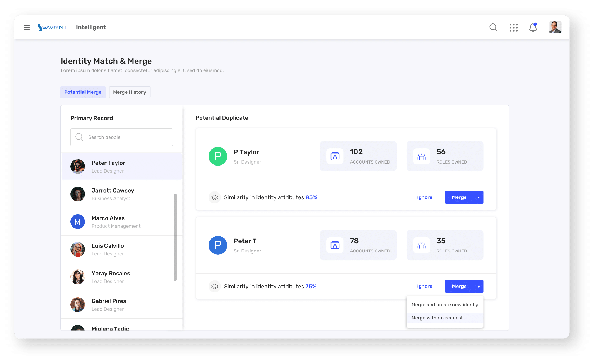This screenshot has width=595, height=364.
Task: Select Peter Taylor primary record
Action: pos(121,167)
